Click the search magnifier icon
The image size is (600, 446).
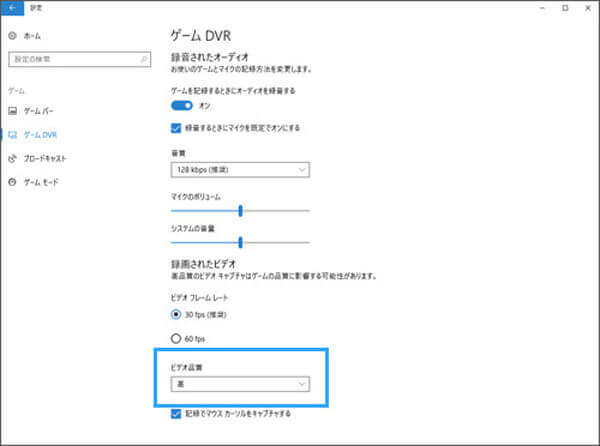(143, 59)
